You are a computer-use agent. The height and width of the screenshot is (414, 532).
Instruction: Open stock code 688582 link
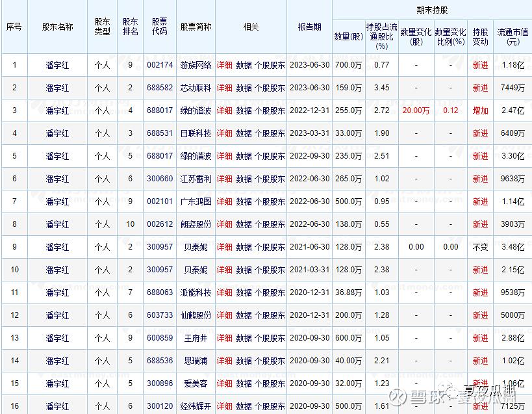(160, 88)
